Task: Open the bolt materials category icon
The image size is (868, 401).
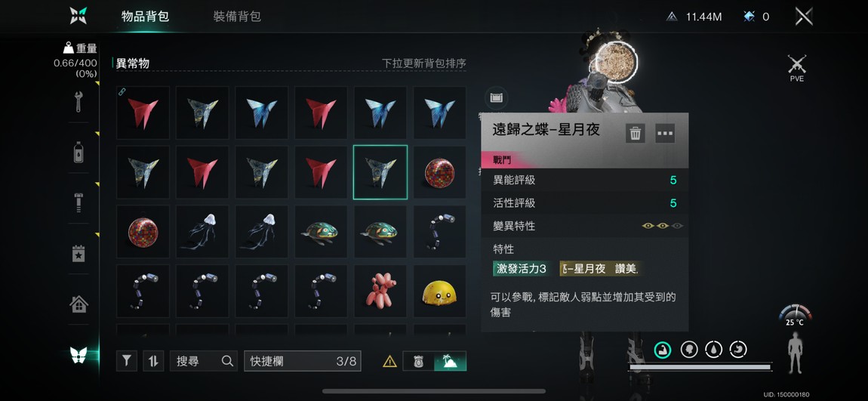Action: pos(78,202)
